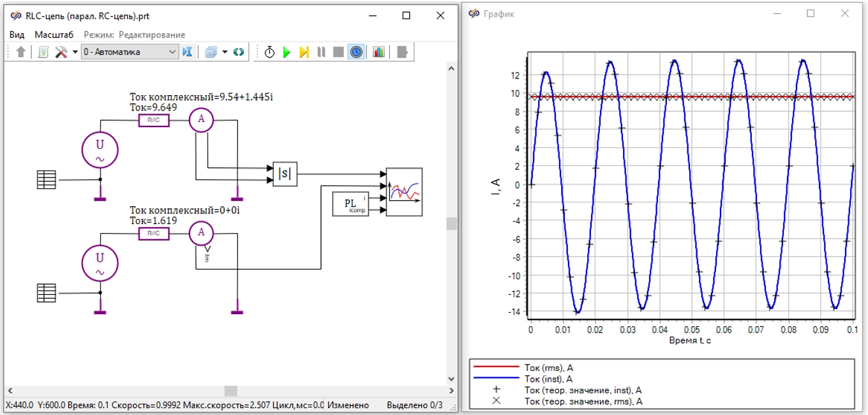Viewport: 868px width, 415px height.
Task: Click the teal sync arrows toolbar icon
Action: (x=239, y=52)
